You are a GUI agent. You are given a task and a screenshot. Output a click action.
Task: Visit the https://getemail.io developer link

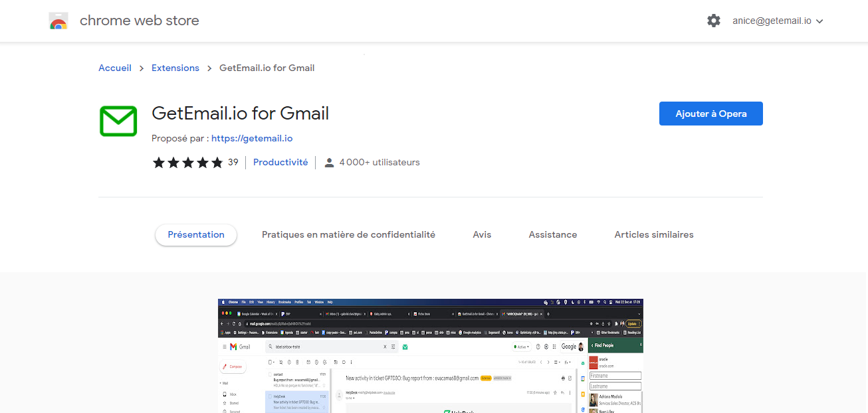tap(252, 139)
